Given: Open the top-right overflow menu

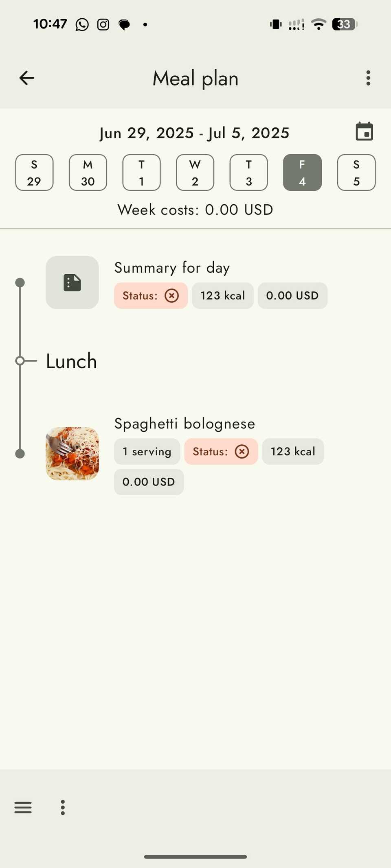Looking at the screenshot, I should click(x=368, y=78).
